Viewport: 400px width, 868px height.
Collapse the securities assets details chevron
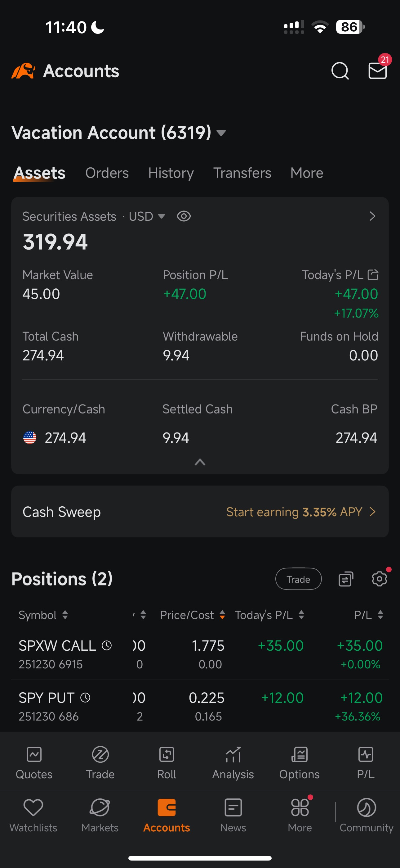click(x=200, y=462)
